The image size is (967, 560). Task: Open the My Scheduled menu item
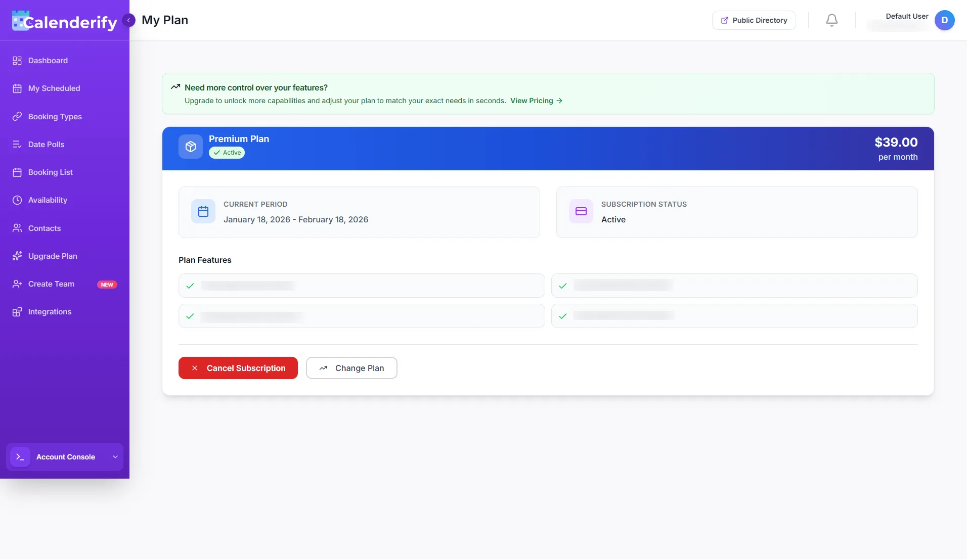[x=54, y=88]
